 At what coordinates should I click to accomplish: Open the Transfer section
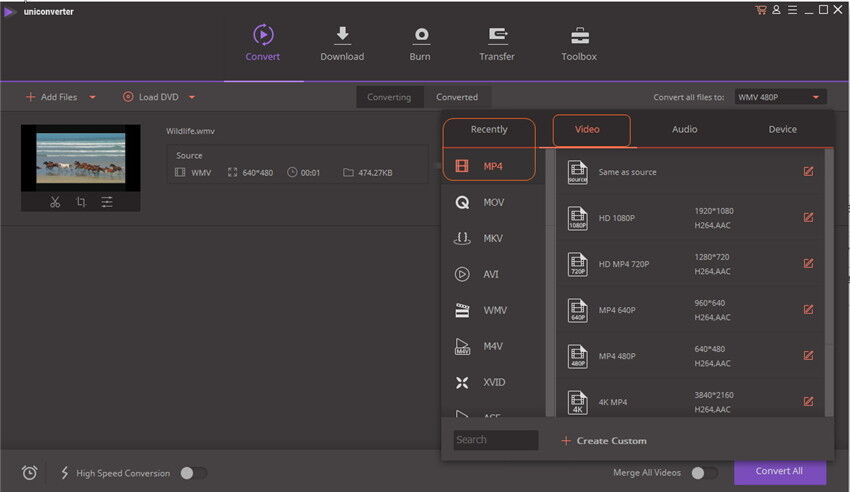tap(497, 43)
